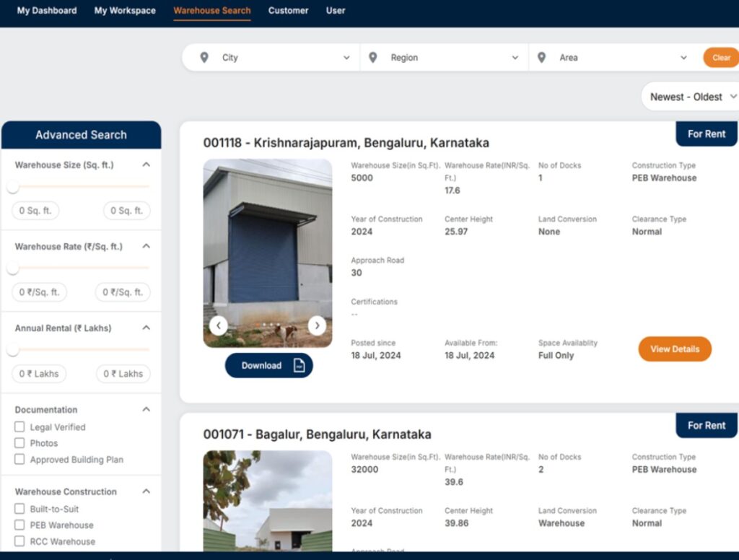Show next warehouse photo with right arrow
This screenshot has width=739, height=560.
coord(317,326)
